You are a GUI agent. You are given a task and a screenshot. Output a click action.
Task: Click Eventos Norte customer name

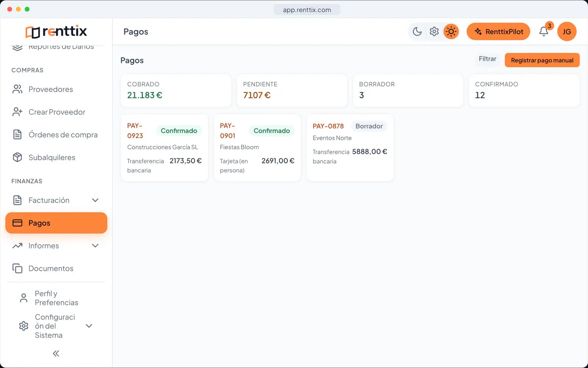[x=332, y=138]
